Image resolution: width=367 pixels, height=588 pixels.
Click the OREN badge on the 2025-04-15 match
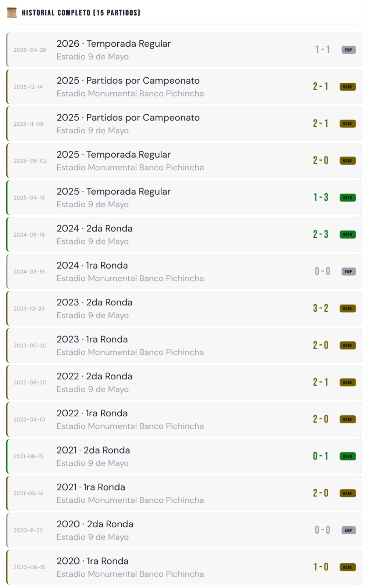tap(348, 198)
